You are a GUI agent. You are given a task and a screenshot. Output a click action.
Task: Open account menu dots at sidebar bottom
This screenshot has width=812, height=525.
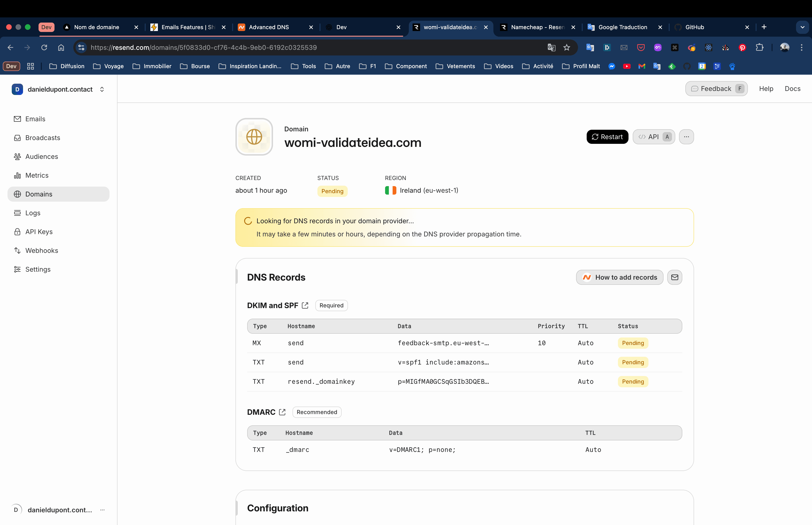[102, 510]
